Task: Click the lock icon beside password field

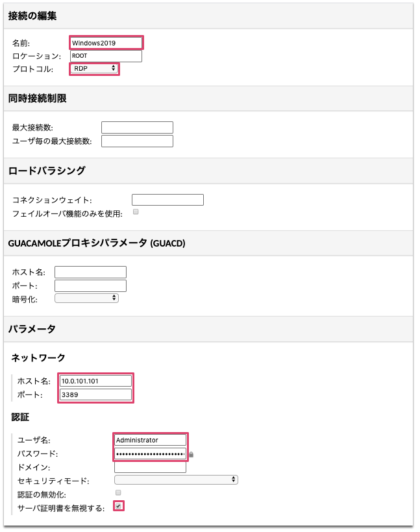Action: pos(192,454)
